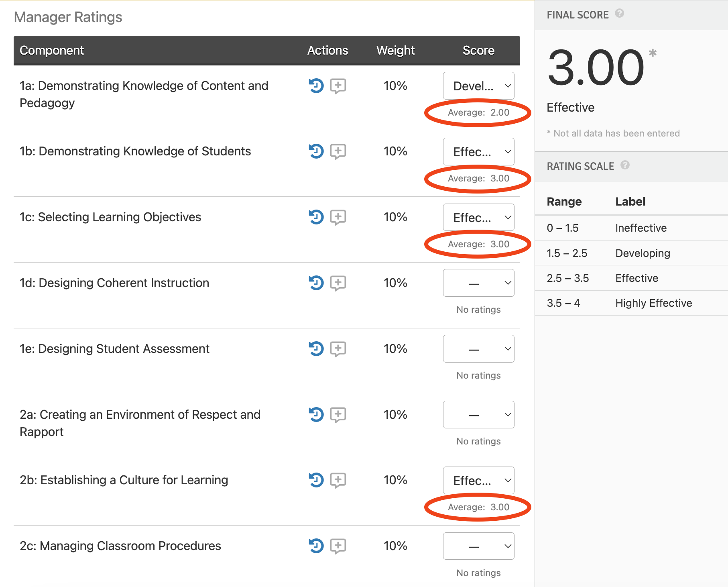Change score dropdown for 1c Learning Objectives

pos(478,218)
